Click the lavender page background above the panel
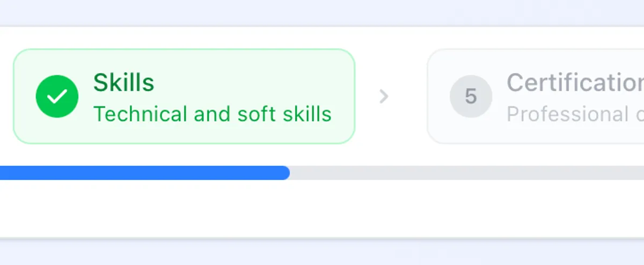This screenshot has width=644, height=265. 322,12
